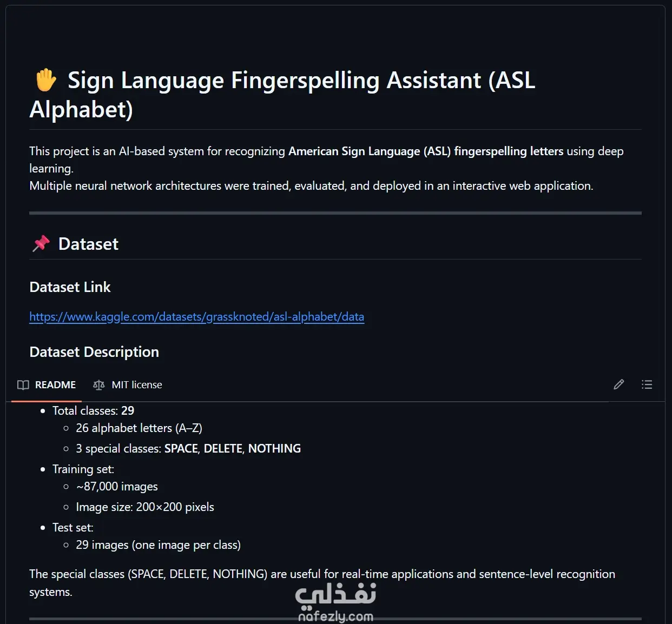Click the bold SPACE, DELETE, NOTHING text
Screen dimensions: 672x624
tap(233, 448)
